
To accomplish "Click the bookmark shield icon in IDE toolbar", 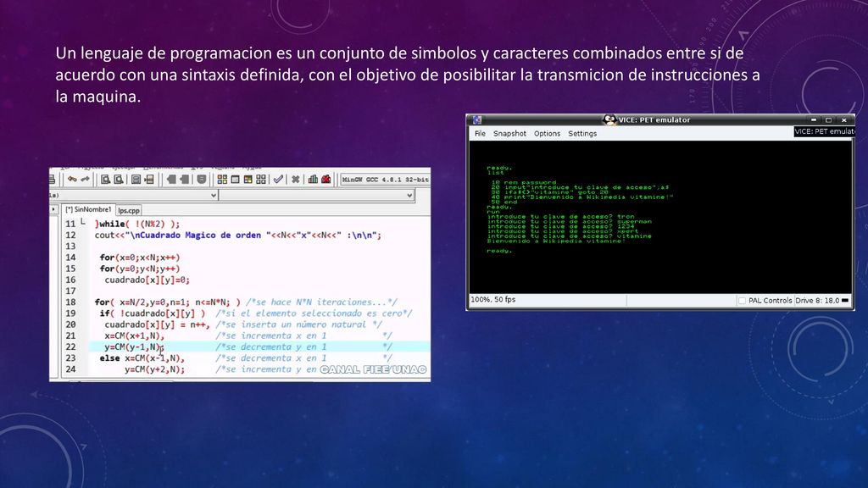I will (202, 180).
